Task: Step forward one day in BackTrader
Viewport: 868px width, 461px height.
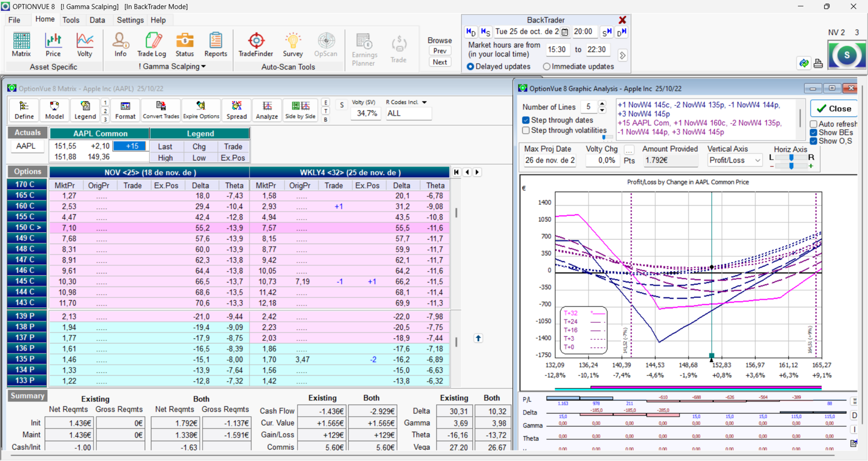Action: 622,32
